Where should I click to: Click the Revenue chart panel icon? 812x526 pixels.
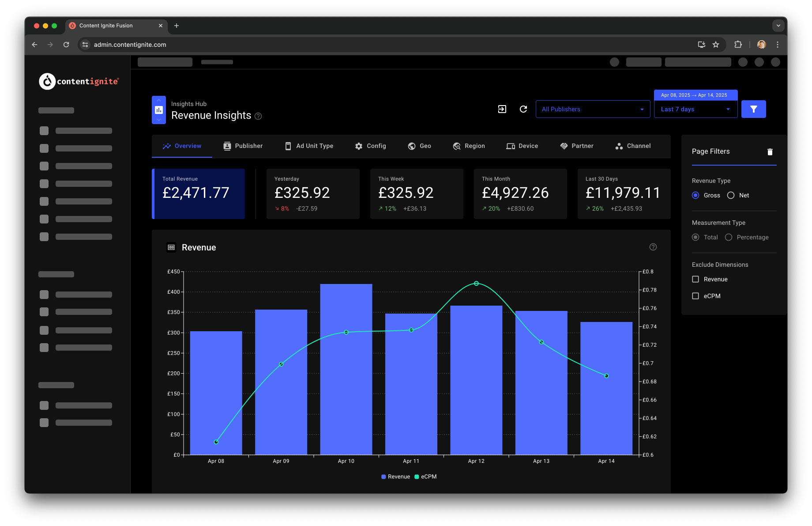(x=171, y=247)
